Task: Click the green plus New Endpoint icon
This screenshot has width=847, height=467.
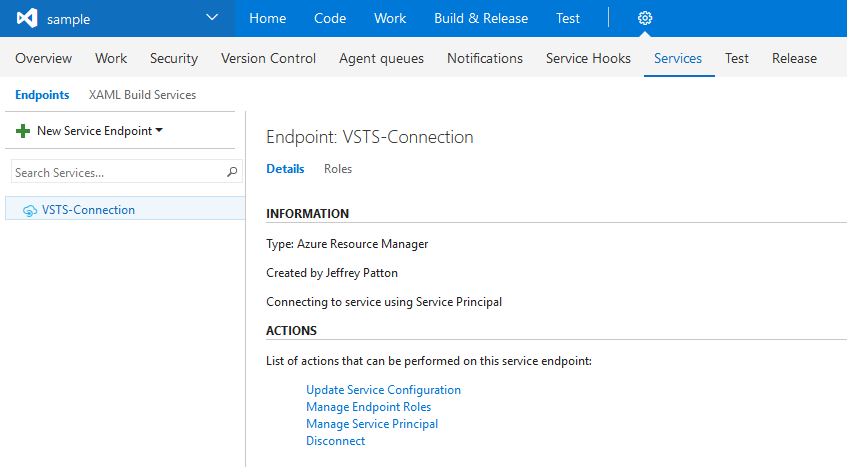Action: click(23, 131)
